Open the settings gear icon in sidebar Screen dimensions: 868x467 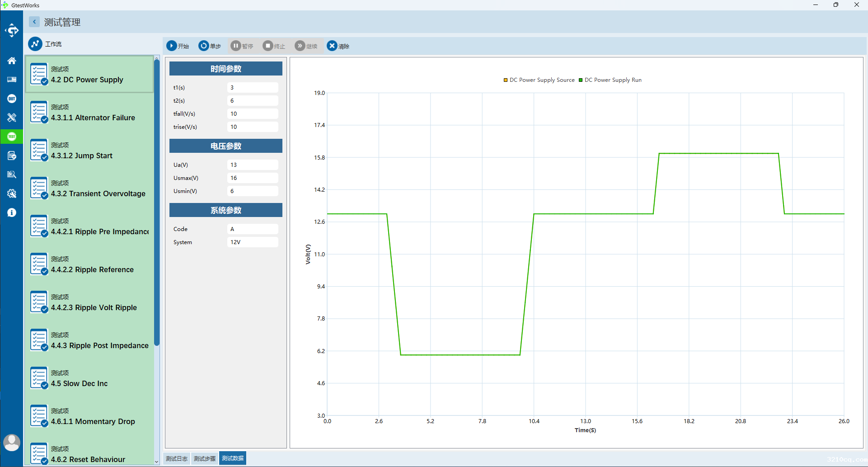point(12,193)
